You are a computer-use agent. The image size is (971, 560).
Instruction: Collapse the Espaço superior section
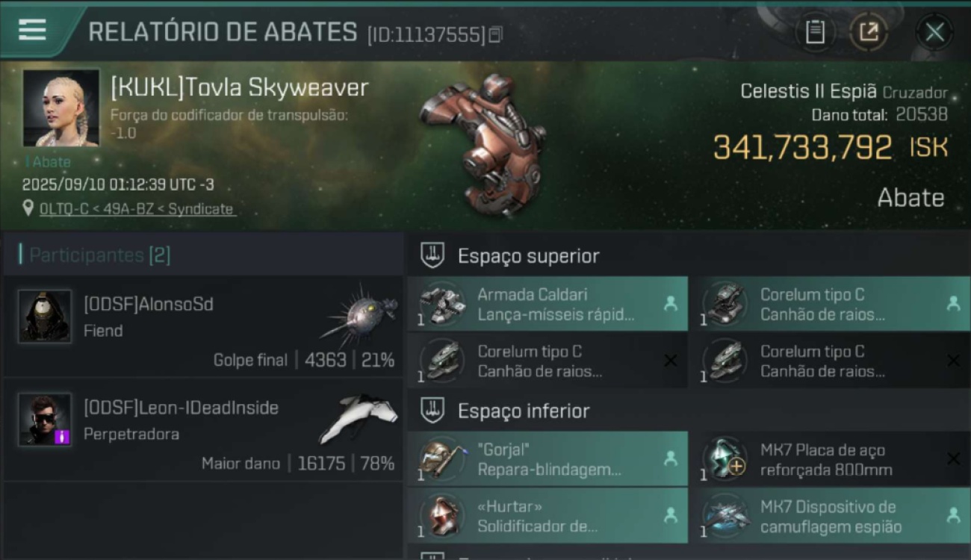coord(432,255)
